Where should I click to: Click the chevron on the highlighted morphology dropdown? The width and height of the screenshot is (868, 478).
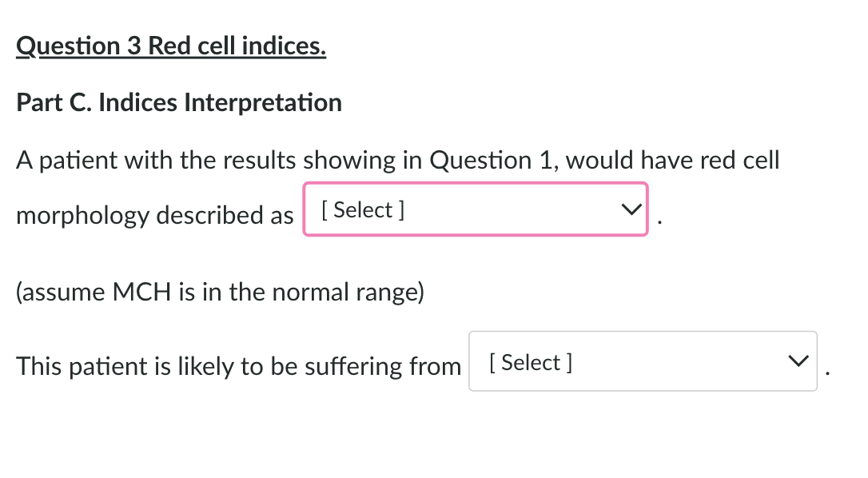[x=631, y=209]
